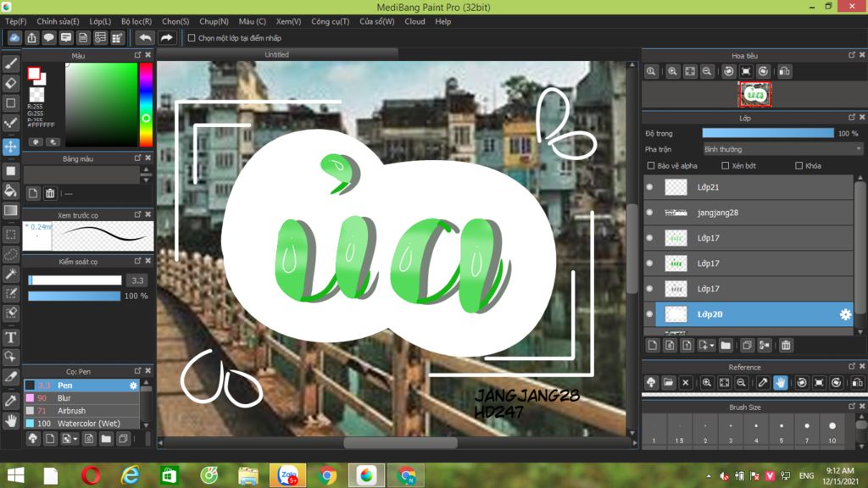The image size is (868, 488).
Task: Open image file in Reference panel
Action: click(x=668, y=383)
